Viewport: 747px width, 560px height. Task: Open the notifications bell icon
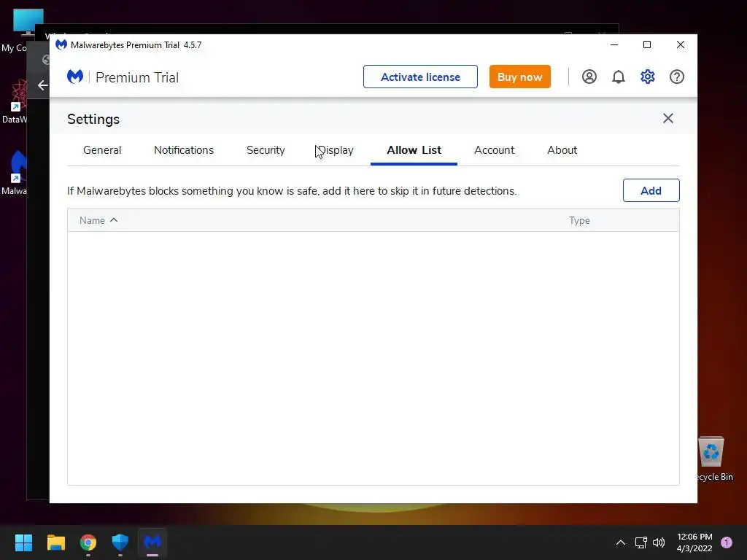coord(619,77)
